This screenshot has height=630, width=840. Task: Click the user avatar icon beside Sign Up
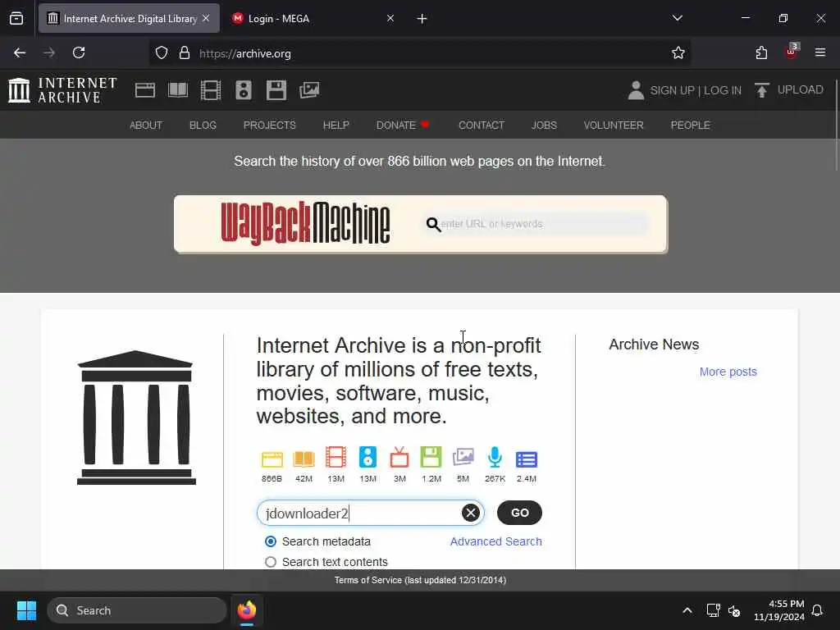[636, 90]
